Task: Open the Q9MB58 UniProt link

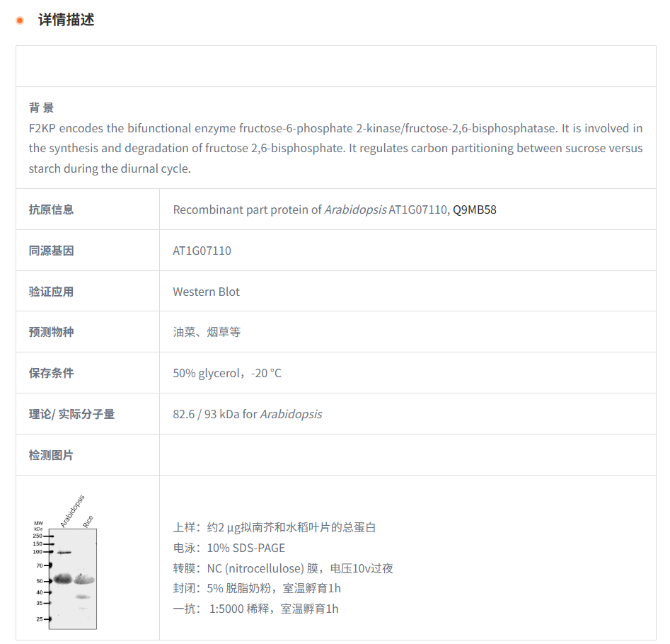Action: click(473, 209)
